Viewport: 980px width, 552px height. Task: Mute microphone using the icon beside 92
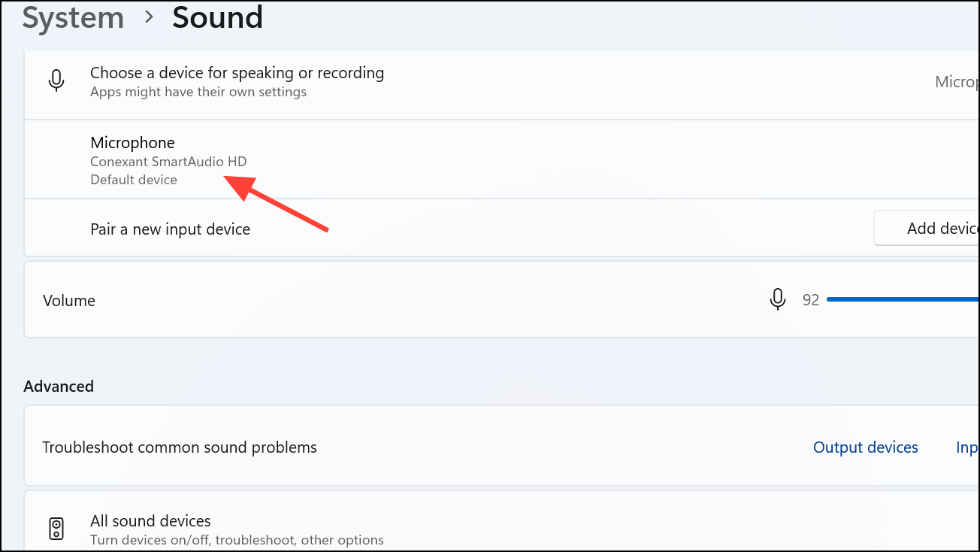[x=778, y=299]
